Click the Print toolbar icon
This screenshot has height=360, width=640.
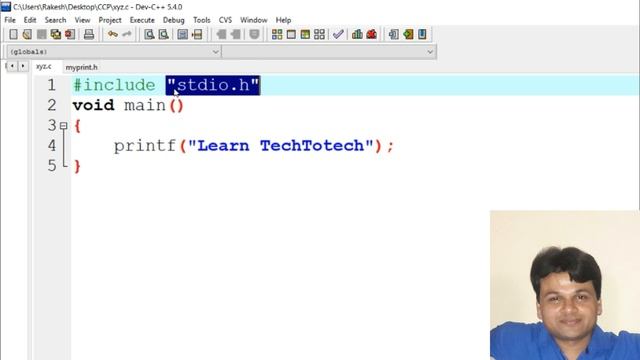coord(89,34)
